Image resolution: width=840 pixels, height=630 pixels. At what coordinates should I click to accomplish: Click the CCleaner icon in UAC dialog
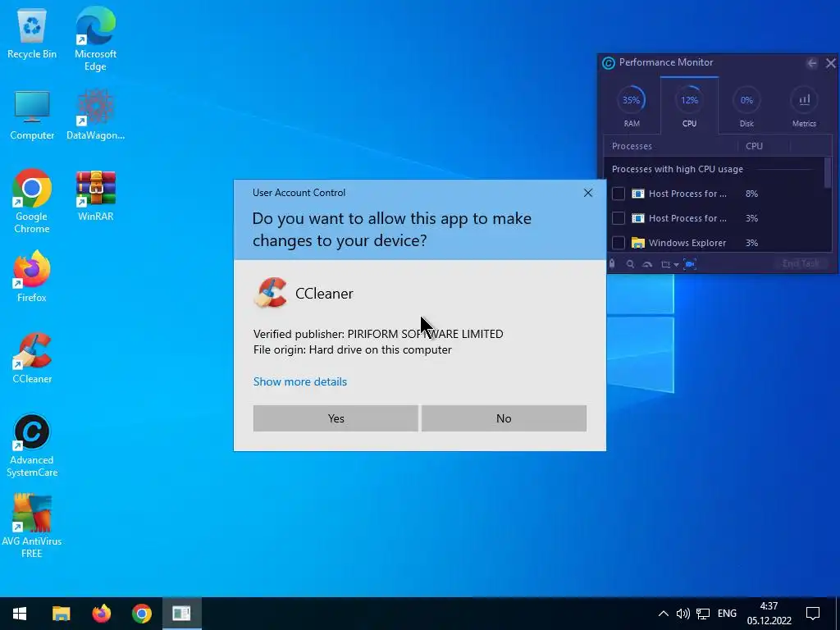point(270,293)
